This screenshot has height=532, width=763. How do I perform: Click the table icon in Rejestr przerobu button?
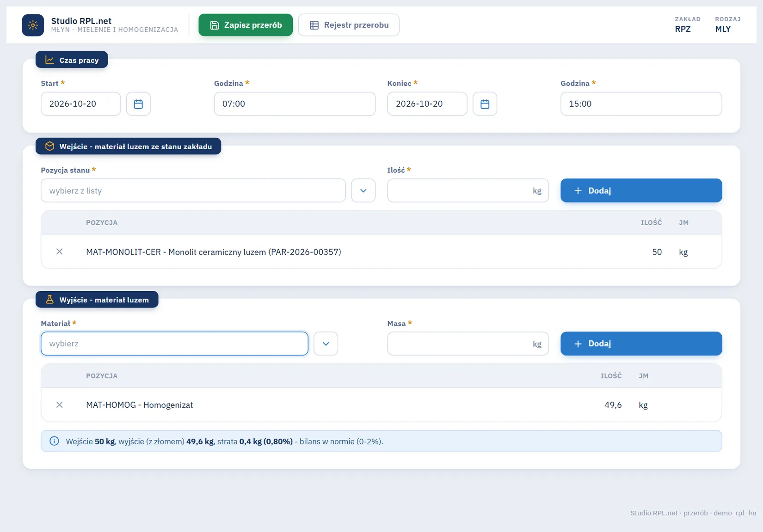pos(314,25)
